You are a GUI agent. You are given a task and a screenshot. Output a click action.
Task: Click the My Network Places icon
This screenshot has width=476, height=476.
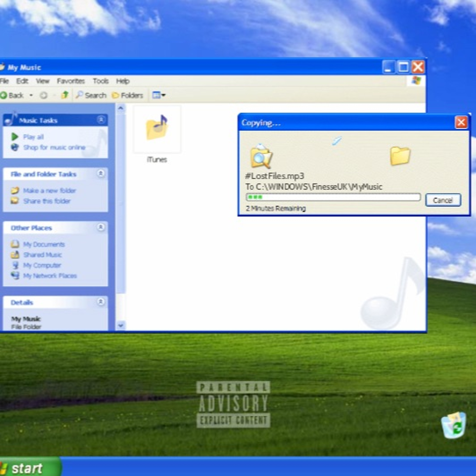[x=15, y=275]
